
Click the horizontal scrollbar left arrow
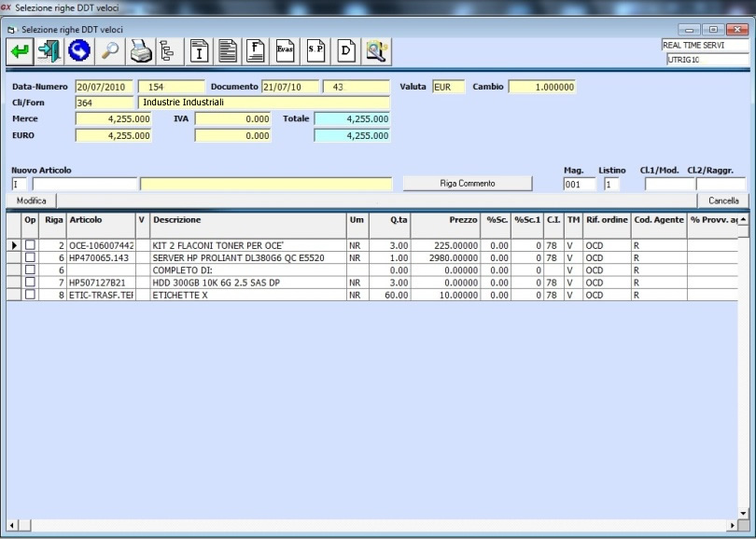click(12, 525)
